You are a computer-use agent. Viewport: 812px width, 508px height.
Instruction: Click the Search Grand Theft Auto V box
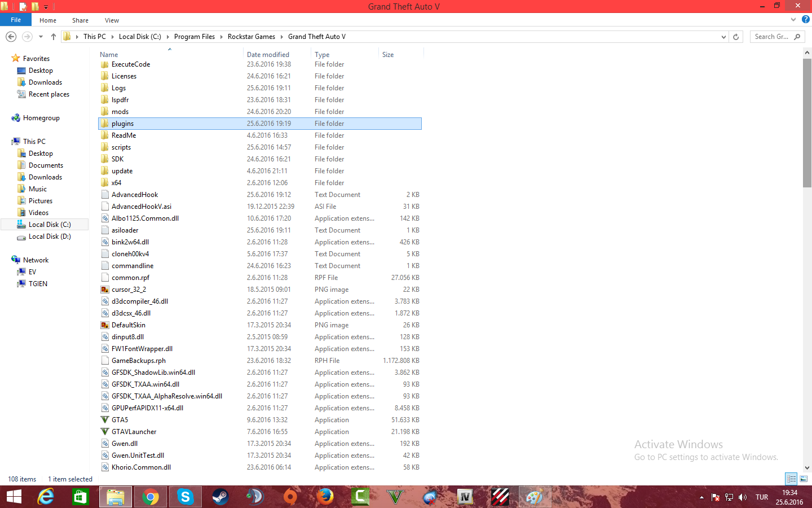[x=778, y=37]
